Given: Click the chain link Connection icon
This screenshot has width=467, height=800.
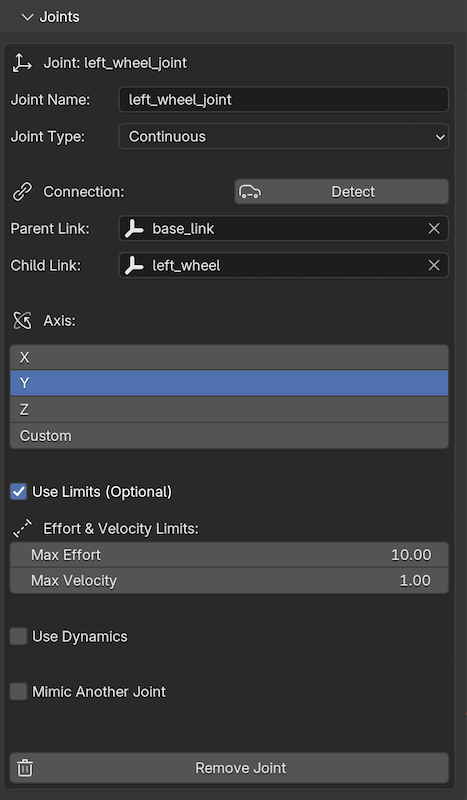Looking at the screenshot, I should (22, 192).
